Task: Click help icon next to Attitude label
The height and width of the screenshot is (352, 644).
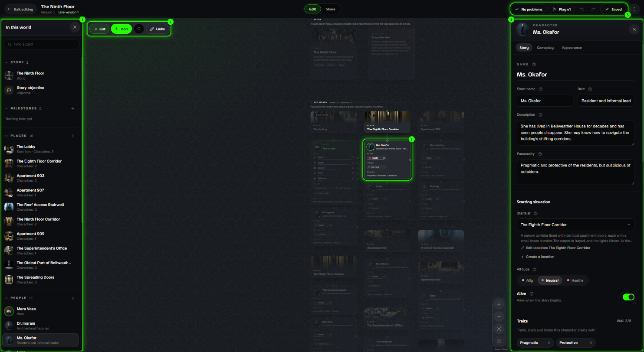Action: [x=534, y=270]
